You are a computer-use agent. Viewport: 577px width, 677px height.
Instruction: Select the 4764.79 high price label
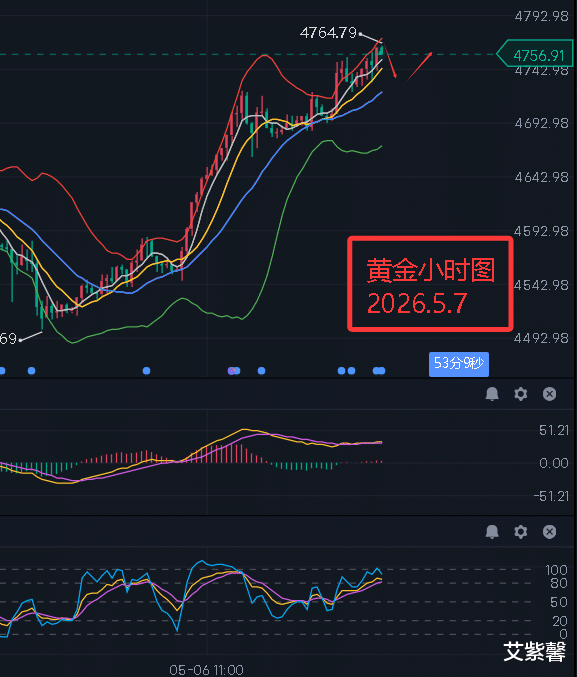[x=328, y=33]
